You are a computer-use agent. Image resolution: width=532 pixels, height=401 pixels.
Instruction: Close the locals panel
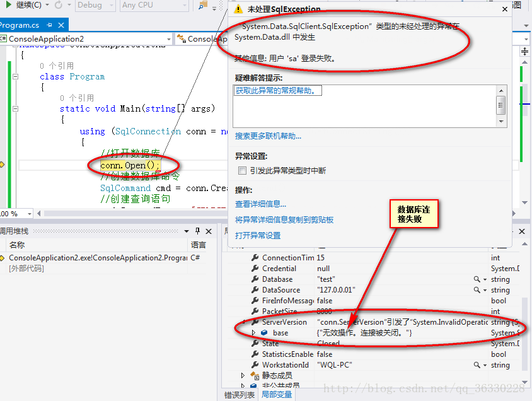click(x=522, y=231)
